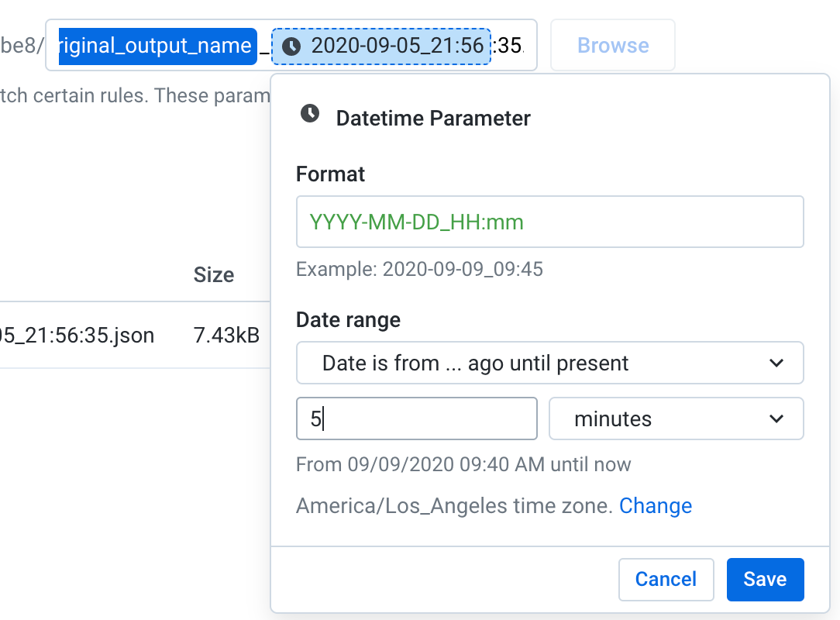
Task: Click the Format field showing YYYY-MM-DD_HH:mm
Action: point(549,222)
